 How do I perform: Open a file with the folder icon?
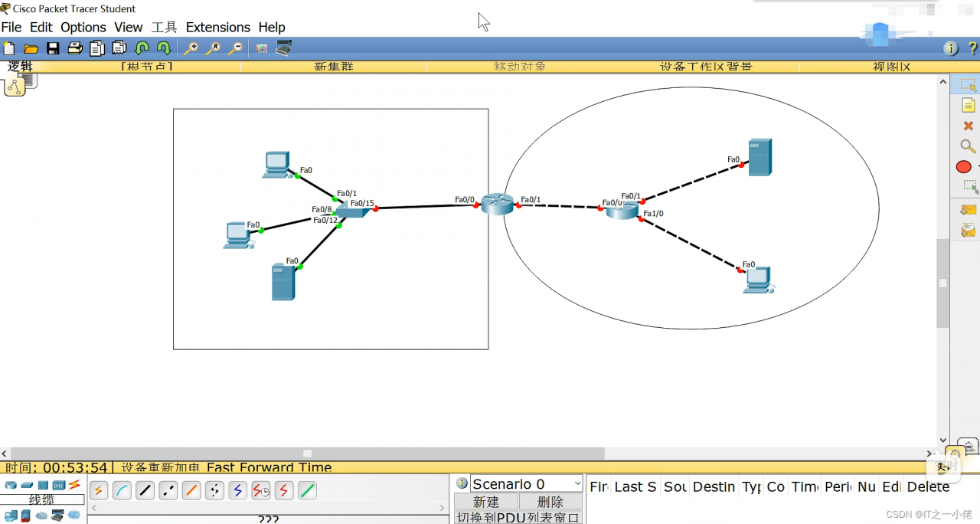point(31,48)
